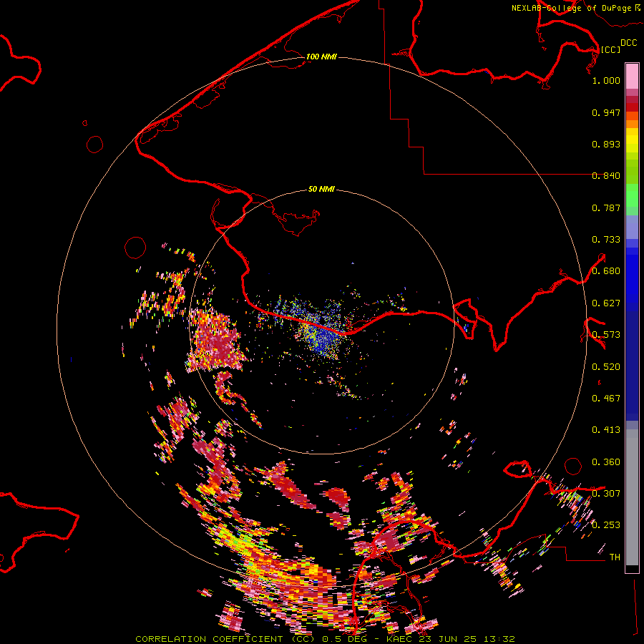Click the 0.307 color scale value
The image size is (644, 644).
click(606, 493)
